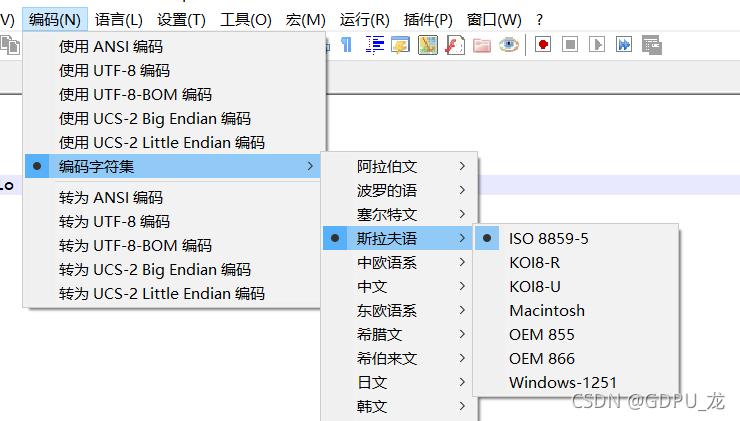Expand the 编码字符集 submenu entry
The height and width of the screenshot is (421, 740).
(174, 166)
